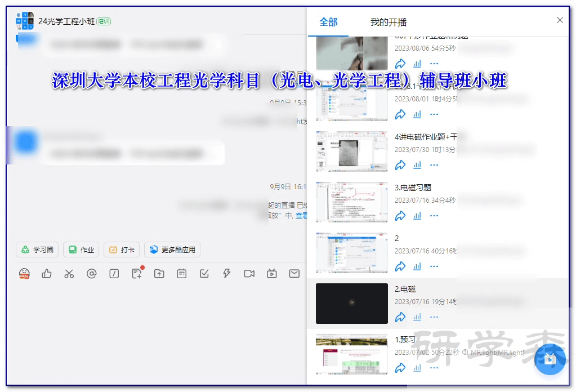View statistics for replay titled 2 (40分16秒)
This screenshot has width=576, height=392.
tap(417, 266)
